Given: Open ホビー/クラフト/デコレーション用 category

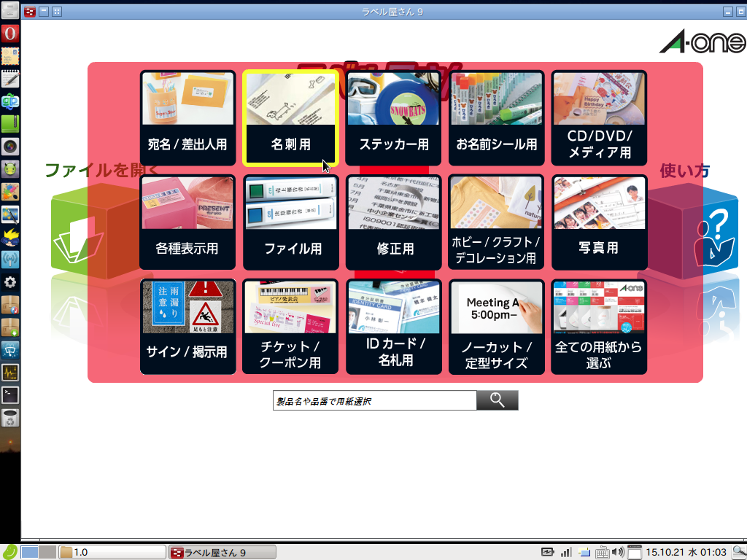Looking at the screenshot, I should click(x=496, y=222).
